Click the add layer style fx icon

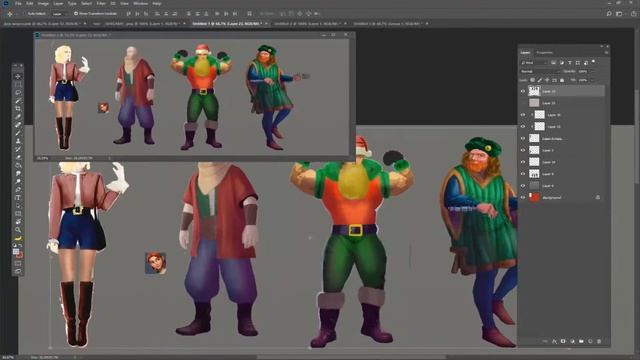(x=554, y=341)
